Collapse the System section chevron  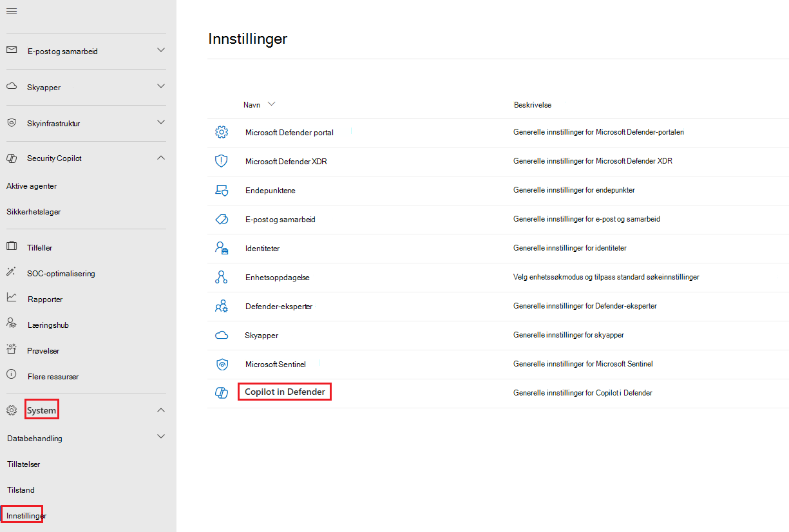(x=161, y=410)
